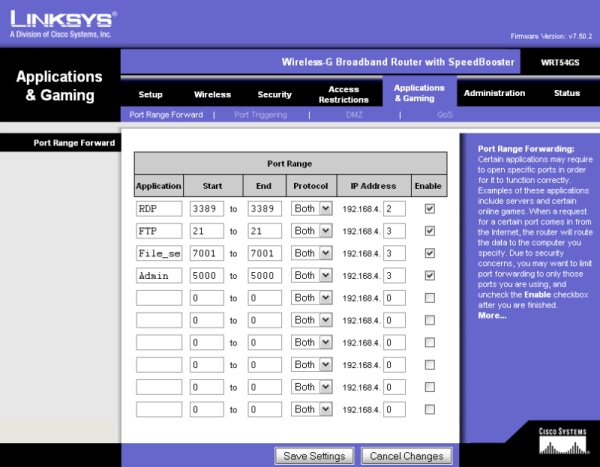This screenshot has height=467, width=600.
Task: Open the Administration tab
Action: coord(494,93)
